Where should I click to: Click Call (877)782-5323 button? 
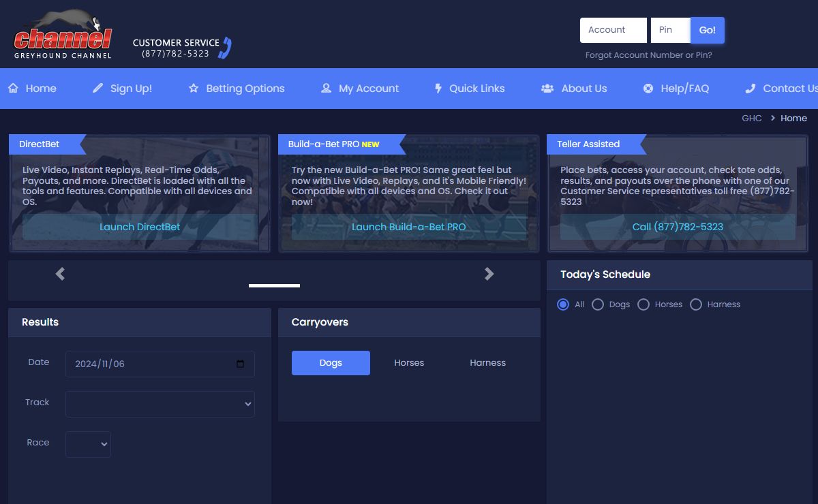click(678, 227)
